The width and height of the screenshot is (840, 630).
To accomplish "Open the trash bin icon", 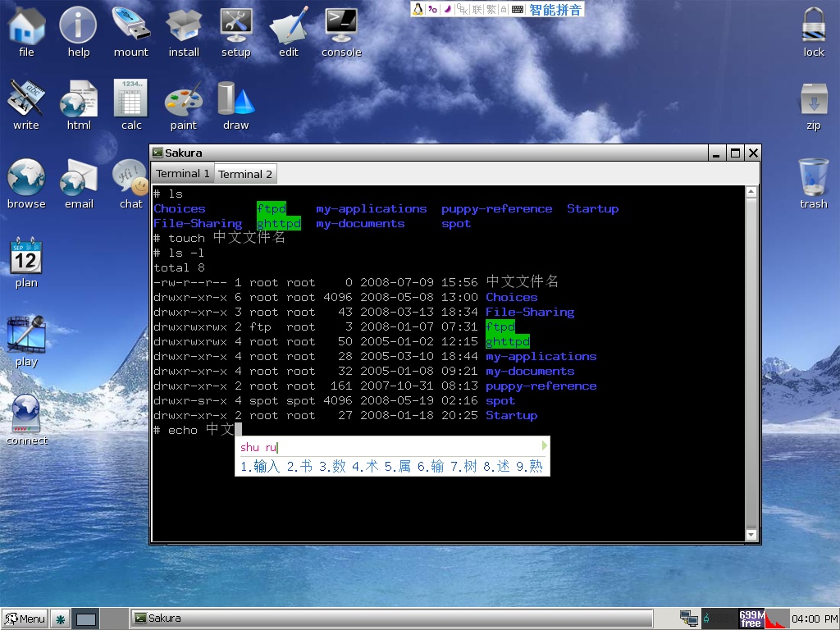I will pyautogui.click(x=813, y=179).
